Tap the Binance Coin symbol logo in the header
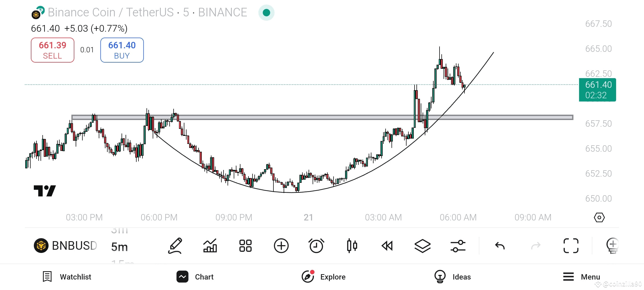The height and width of the screenshot is (290, 644). [x=38, y=13]
